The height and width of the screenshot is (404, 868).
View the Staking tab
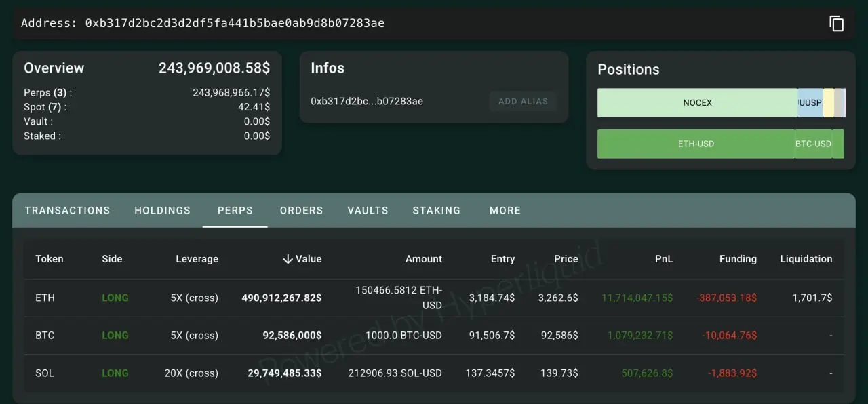[436, 210]
